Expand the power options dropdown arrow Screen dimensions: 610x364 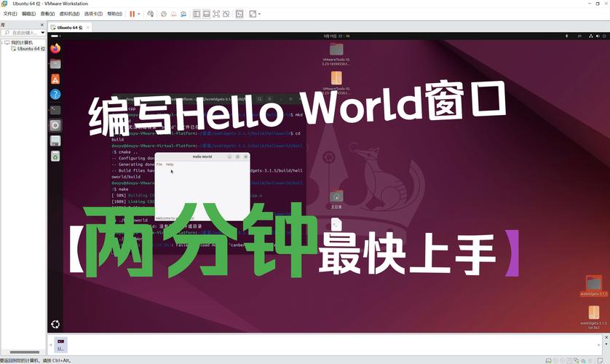click(x=139, y=14)
